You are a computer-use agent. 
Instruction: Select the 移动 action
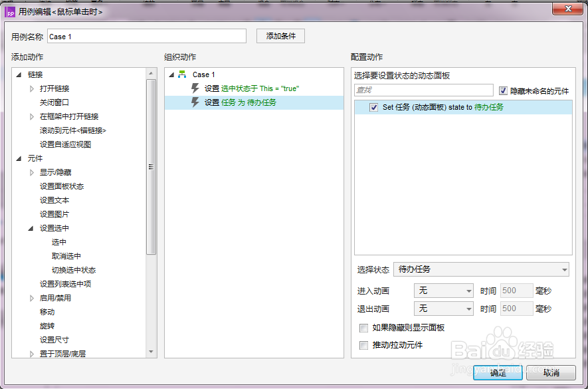47,312
